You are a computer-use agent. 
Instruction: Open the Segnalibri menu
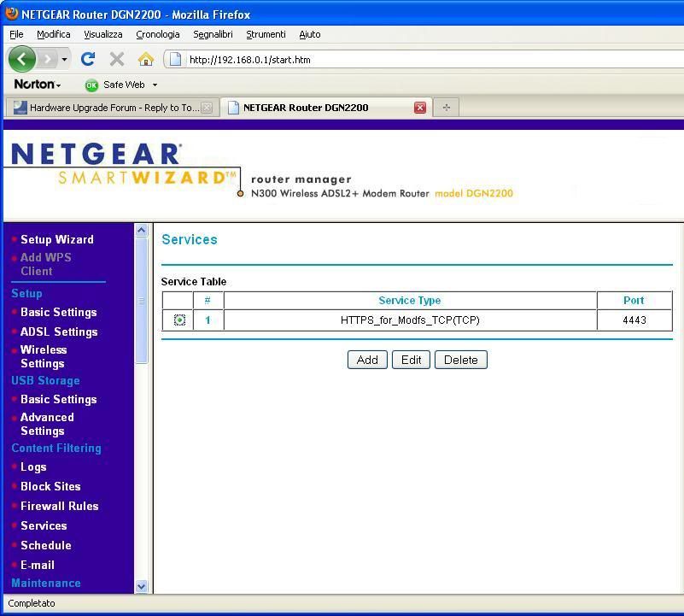213,34
